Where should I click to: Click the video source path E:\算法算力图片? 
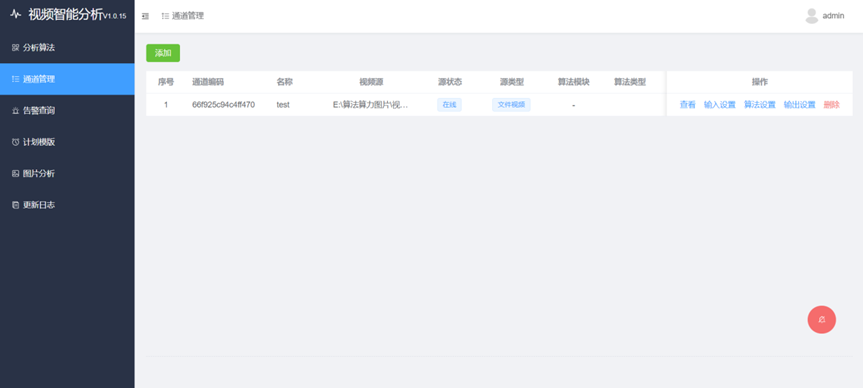[370, 105]
